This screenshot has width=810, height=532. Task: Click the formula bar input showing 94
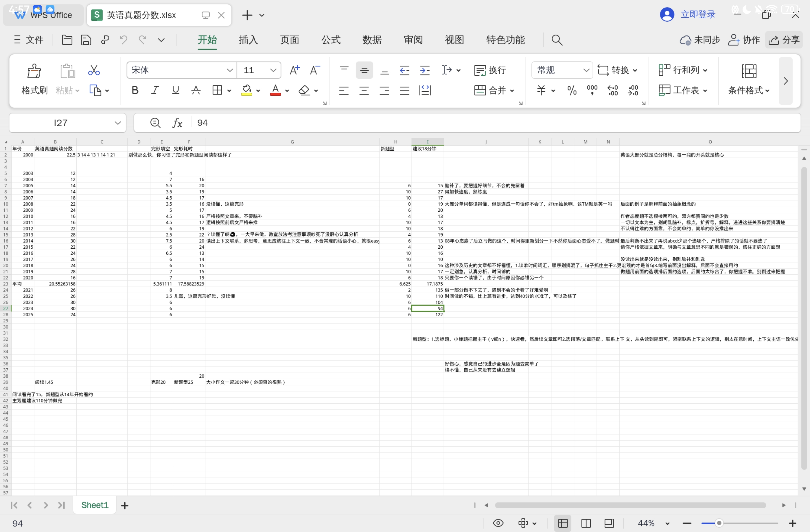[496, 123]
